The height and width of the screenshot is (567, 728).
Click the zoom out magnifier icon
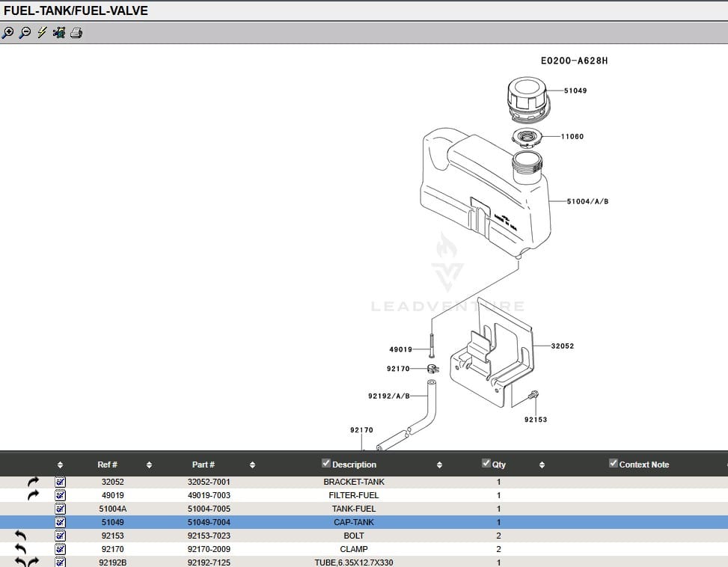pyautogui.click(x=25, y=33)
